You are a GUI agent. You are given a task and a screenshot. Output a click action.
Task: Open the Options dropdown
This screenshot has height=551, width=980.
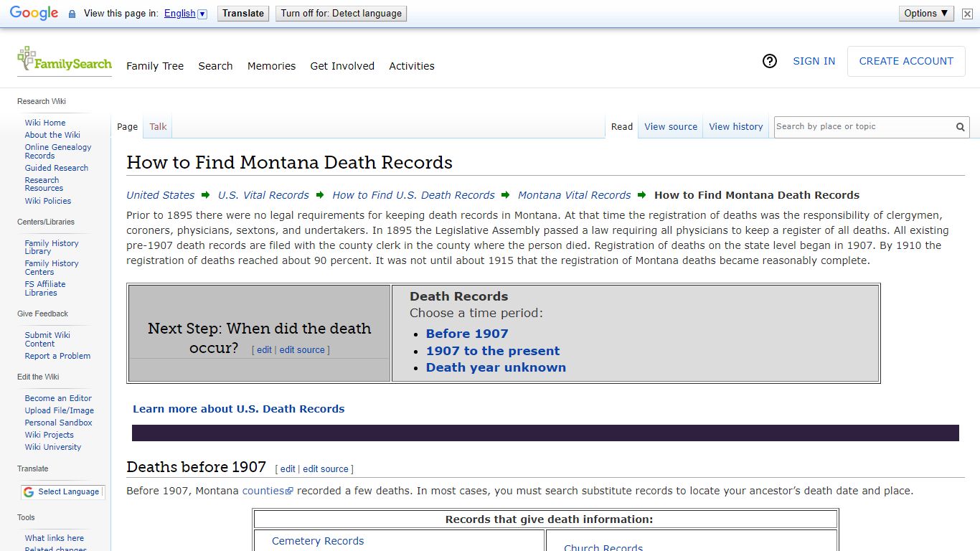tap(926, 14)
